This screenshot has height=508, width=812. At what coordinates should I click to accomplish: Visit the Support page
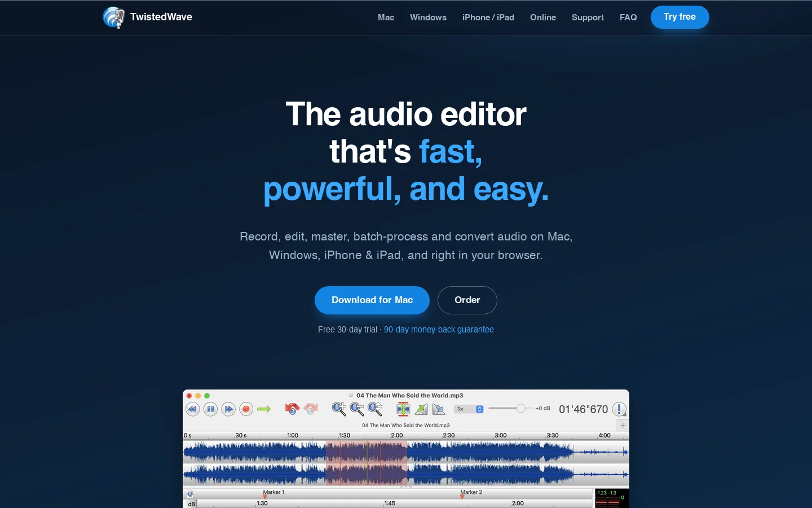(x=588, y=17)
